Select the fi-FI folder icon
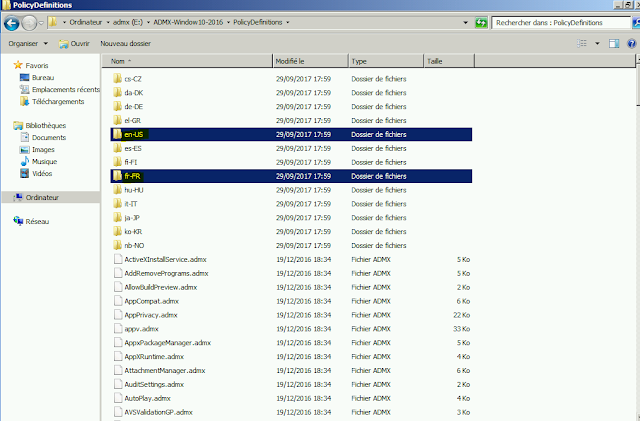Viewport: 640px width, 421px height. coord(118,162)
